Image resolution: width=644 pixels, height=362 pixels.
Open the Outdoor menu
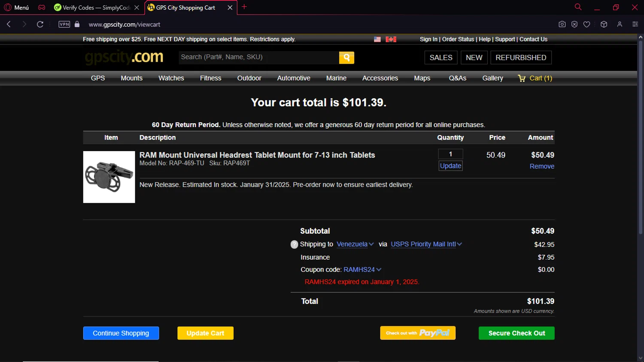(x=249, y=78)
